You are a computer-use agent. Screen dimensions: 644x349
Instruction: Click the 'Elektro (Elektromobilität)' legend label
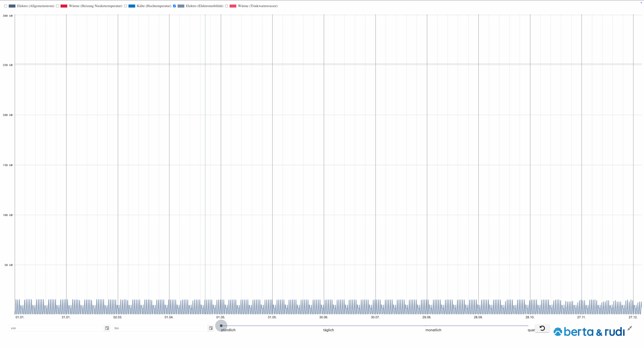(205, 6)
